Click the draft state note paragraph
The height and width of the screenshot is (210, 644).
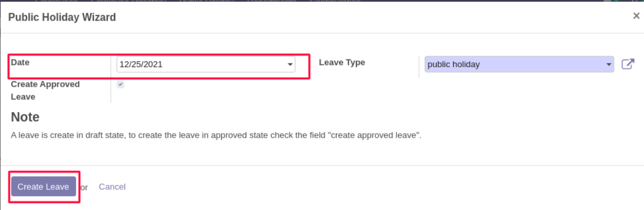216,135
